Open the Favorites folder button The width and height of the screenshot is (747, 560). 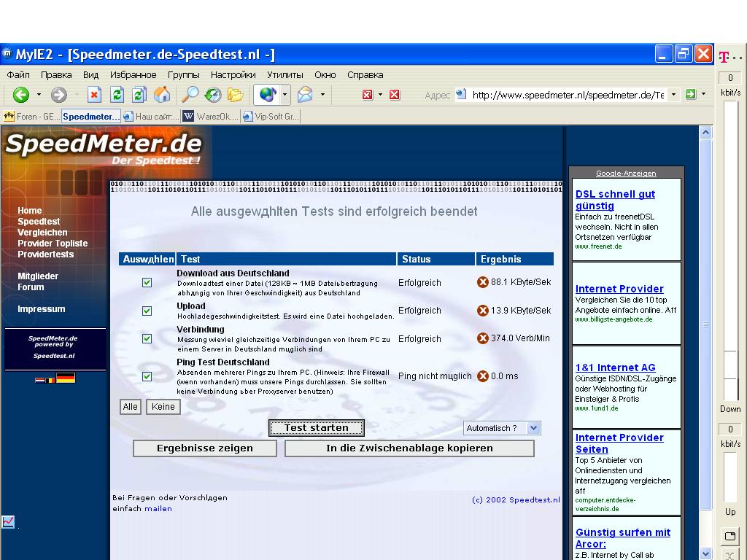236,95
